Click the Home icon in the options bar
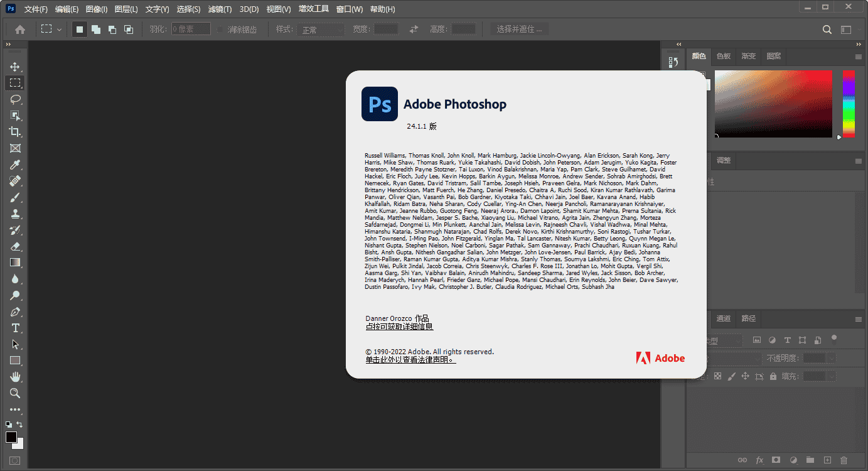Viewport: 868px width, 471px height. (x=20, y=30)
